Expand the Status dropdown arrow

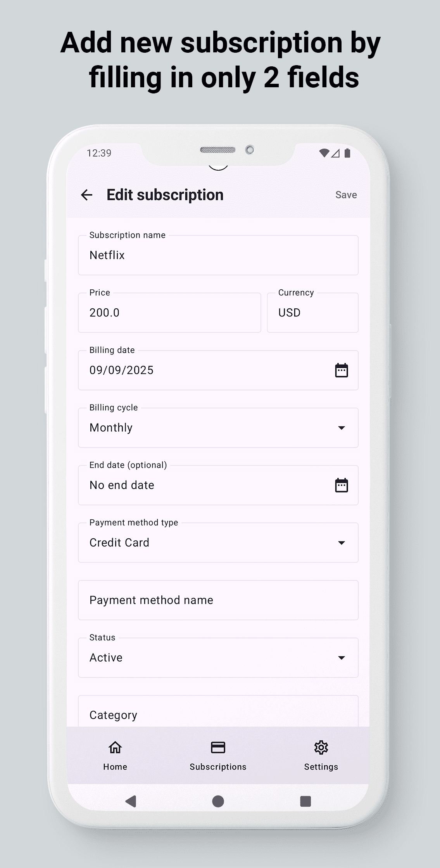pos(341,658)
